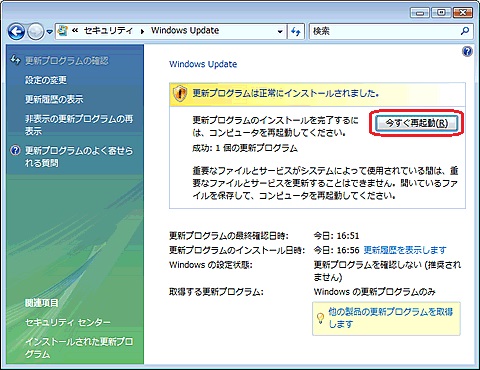Click the control panel icon in address bar
The image size is (480, 370).
[x=62, y=31]
